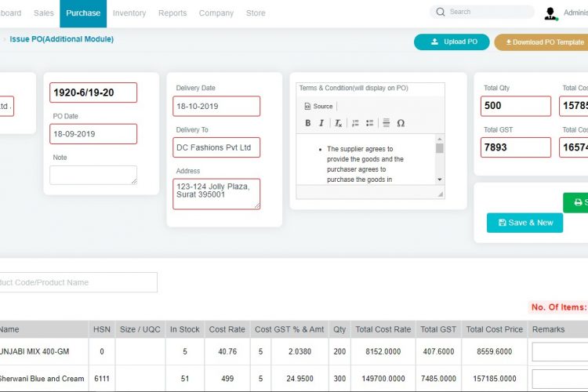
Task: Open the Purchase menu tab
Action: (83, 13)
